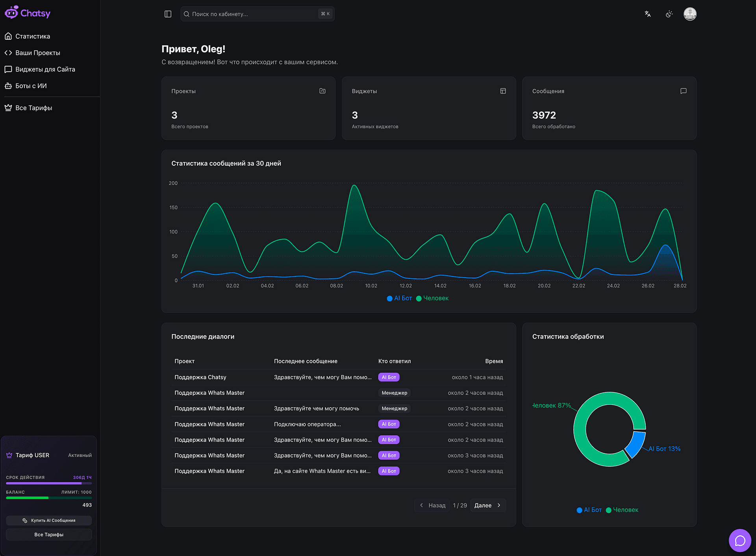
Task: Open the Статистика section in sidebar
Action: pos(32,36)
